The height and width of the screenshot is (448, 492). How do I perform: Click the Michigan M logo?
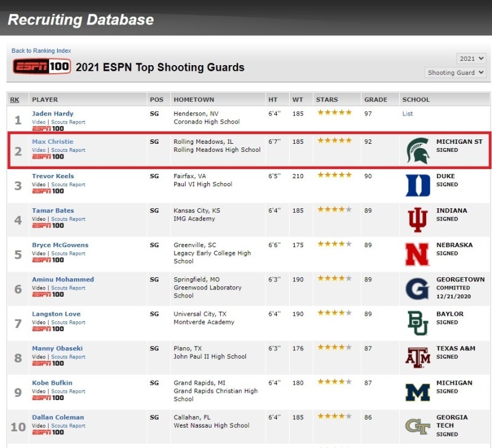click(x=418, y=393)
